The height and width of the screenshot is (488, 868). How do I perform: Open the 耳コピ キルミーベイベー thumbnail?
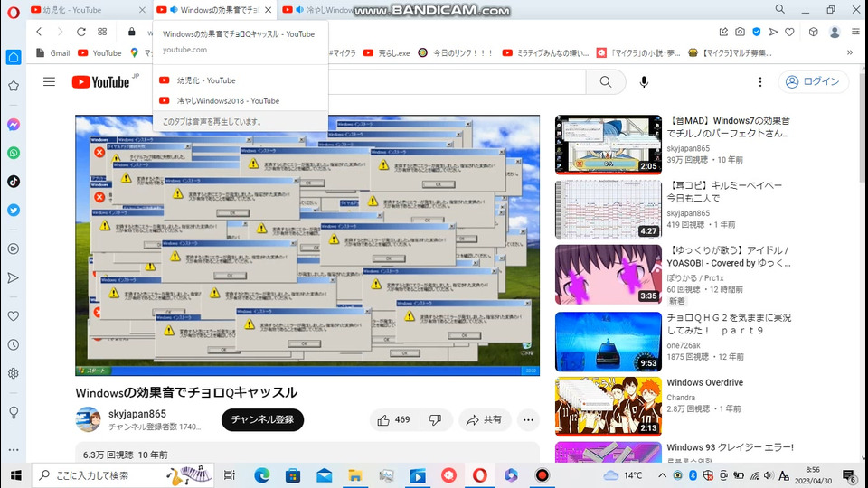pos(609,209)
